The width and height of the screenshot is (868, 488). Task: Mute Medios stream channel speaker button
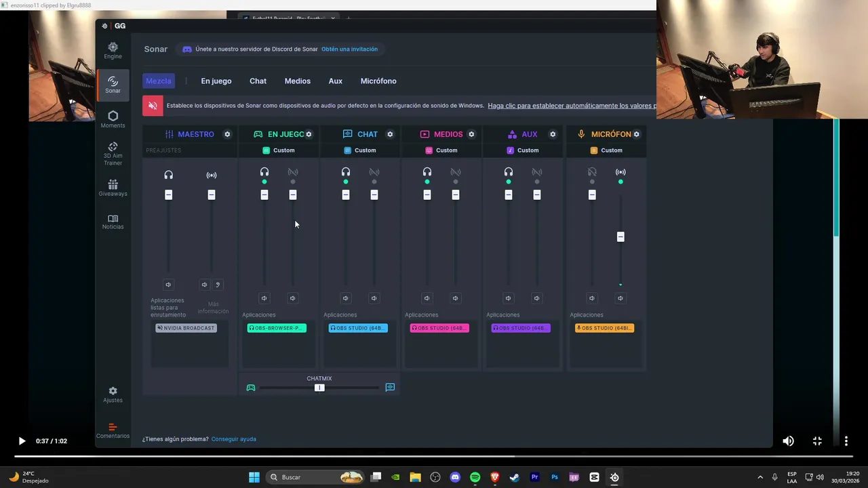click(456, 298)
